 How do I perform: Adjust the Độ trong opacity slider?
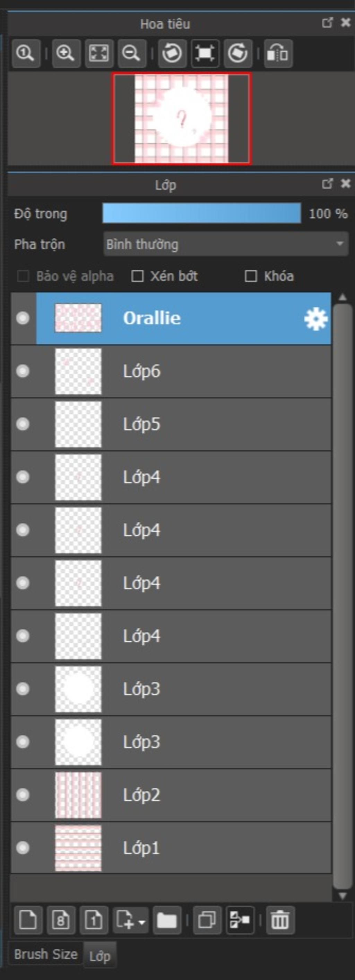[202, 214]
